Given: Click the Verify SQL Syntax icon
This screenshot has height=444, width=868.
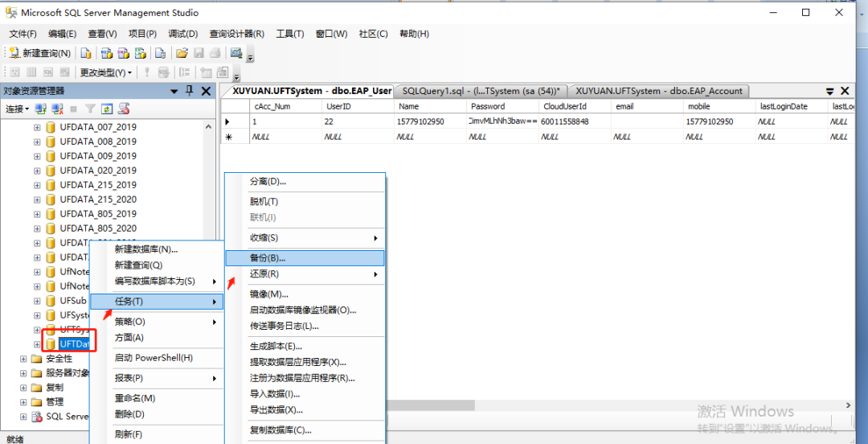Looking at the screenshot, I should [163, 72].
